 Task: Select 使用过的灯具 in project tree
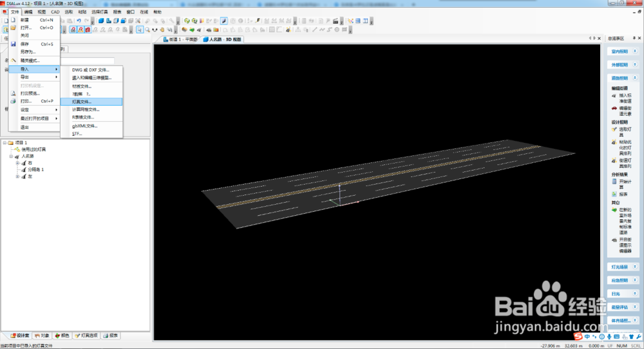point(33,149)
